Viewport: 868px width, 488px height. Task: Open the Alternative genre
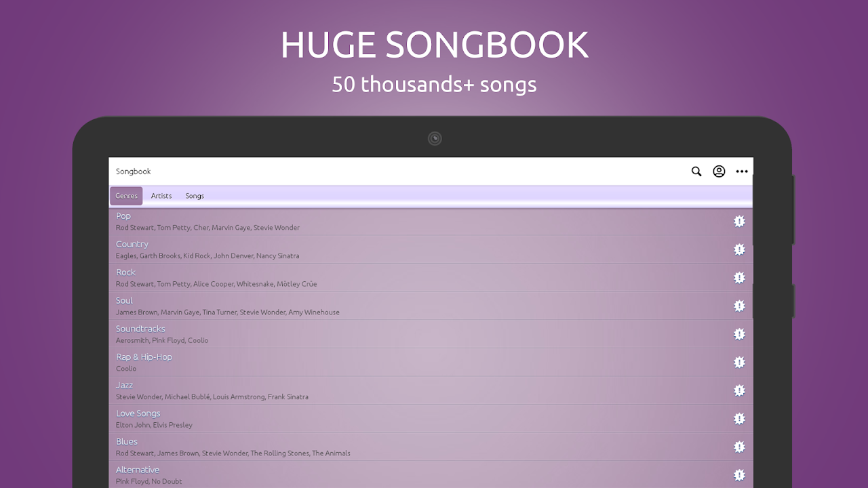click(x=431, y=474)
